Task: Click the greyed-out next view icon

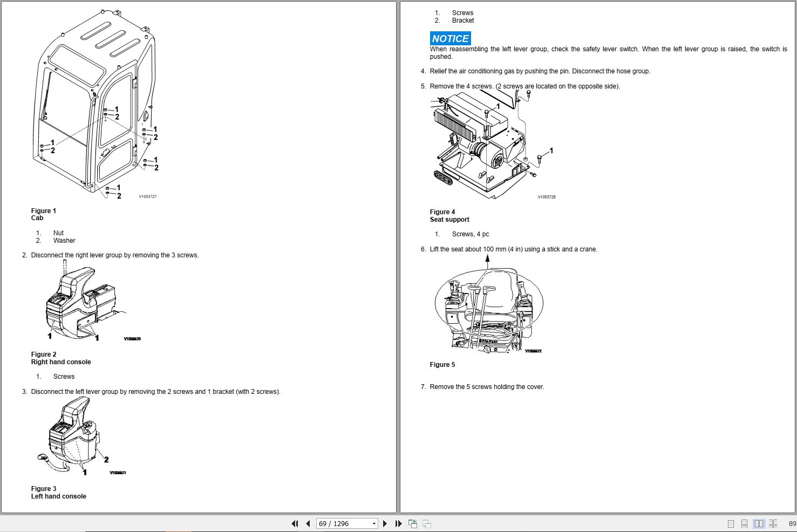Action: (x=427, y=523)
